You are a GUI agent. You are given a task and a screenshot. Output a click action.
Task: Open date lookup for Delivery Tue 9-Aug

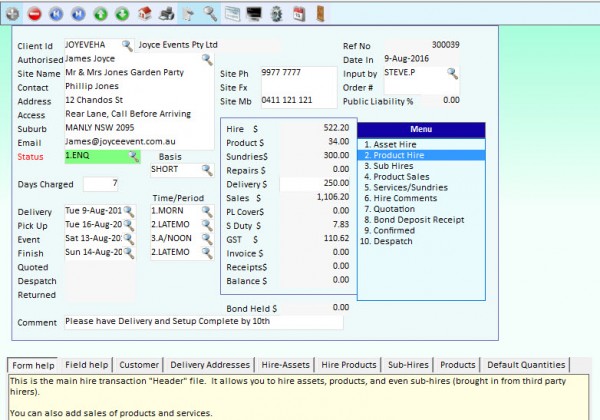129,211
